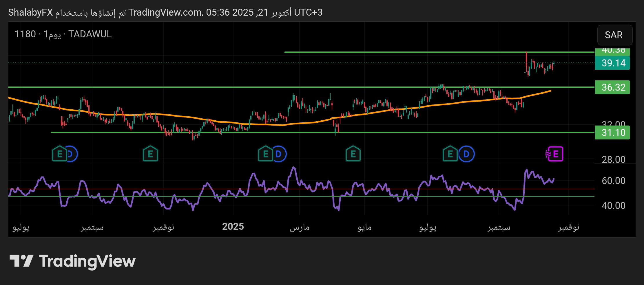Click the مارس label on time axis
This screenshot has height=285, width=644.
(x=300, y=227)
